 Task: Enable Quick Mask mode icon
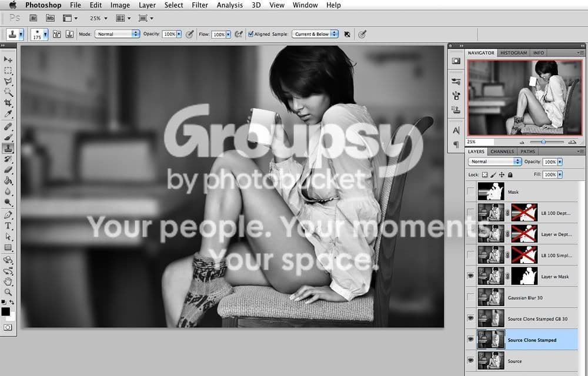[x=8, y=327]
